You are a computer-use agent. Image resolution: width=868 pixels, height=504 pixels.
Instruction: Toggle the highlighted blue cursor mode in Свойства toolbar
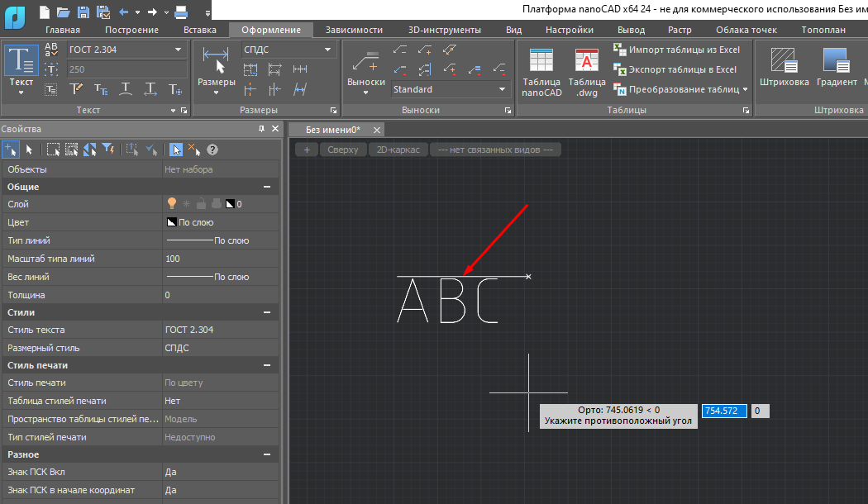[176, 150]
